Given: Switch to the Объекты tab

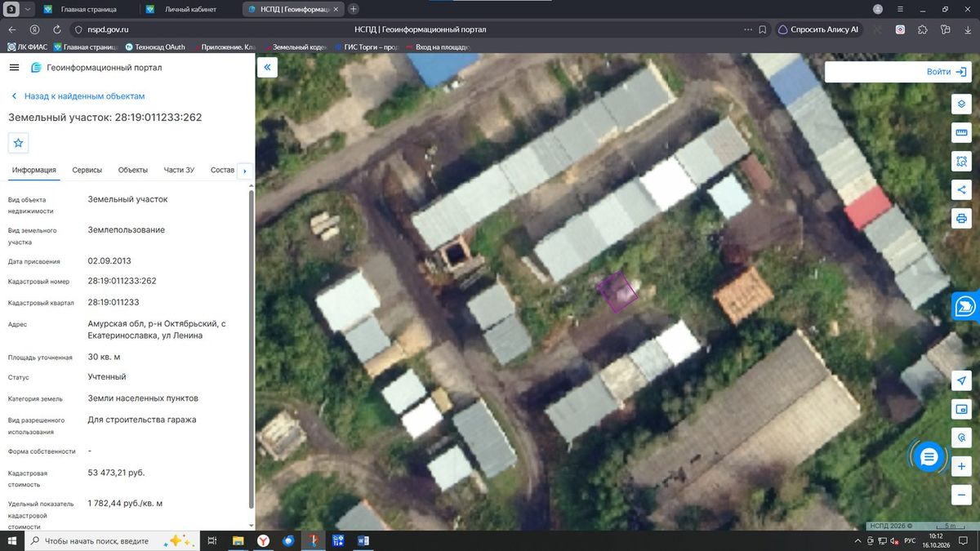Looking at the screenshot, I should point(133,170).
